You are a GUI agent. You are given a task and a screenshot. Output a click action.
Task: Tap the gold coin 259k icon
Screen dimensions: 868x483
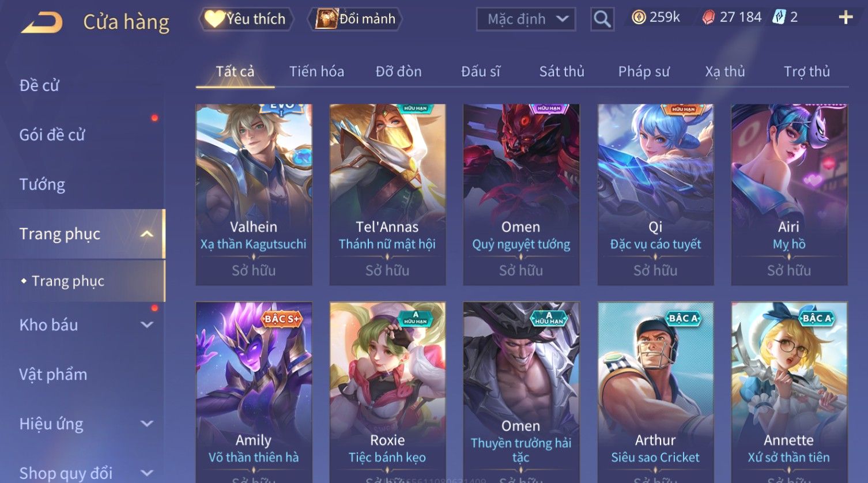pos(639,17)
